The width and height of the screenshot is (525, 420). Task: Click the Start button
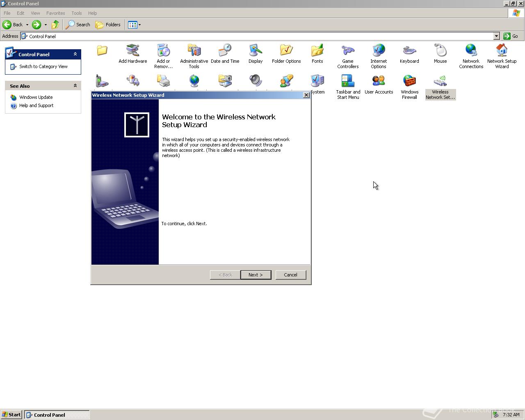(x=11, y=415)
